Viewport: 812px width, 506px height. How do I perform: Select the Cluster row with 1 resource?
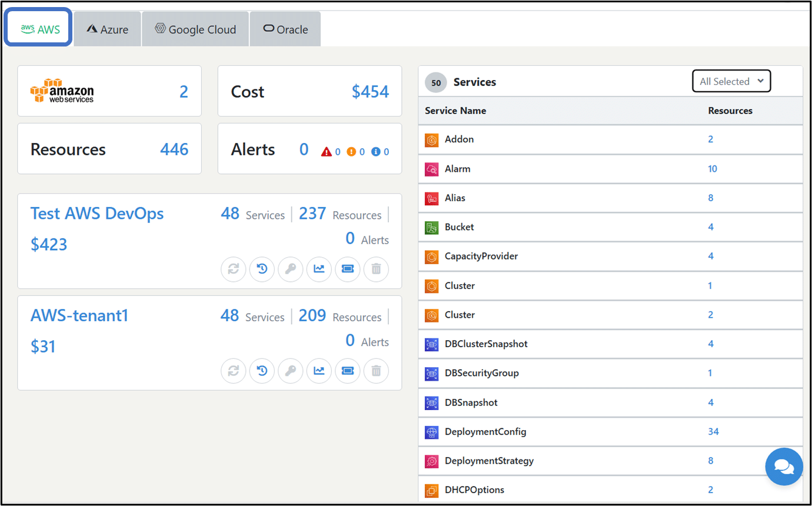610,286
